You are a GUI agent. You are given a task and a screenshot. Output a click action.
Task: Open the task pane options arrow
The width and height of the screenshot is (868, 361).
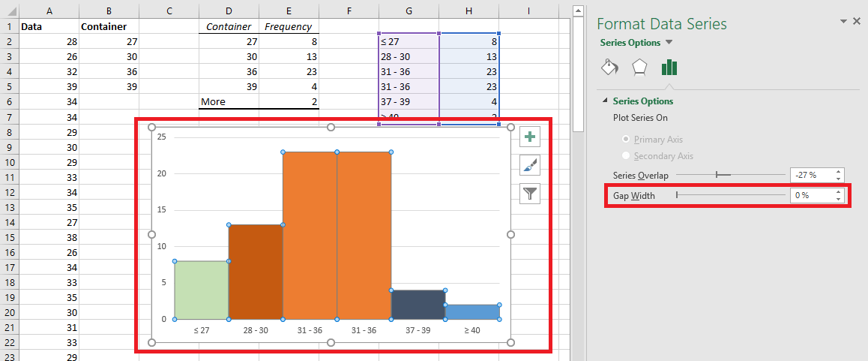pos(843,21)
